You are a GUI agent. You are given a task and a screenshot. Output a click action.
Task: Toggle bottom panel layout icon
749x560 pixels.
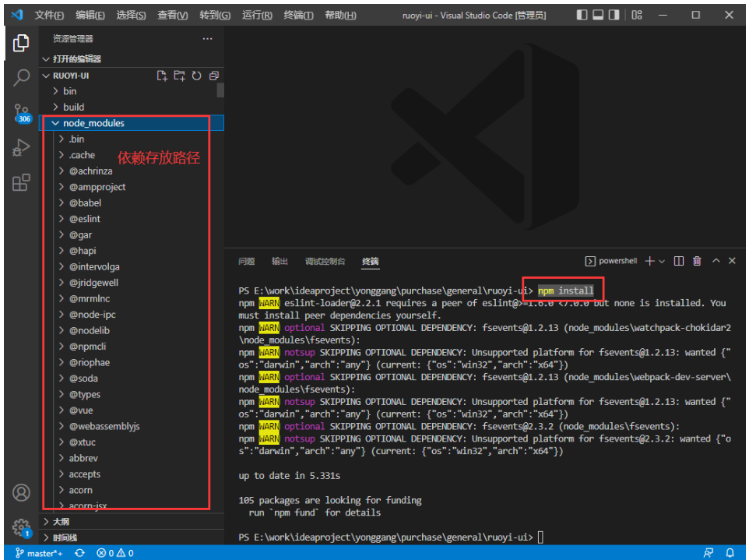[x=598, y=15]
